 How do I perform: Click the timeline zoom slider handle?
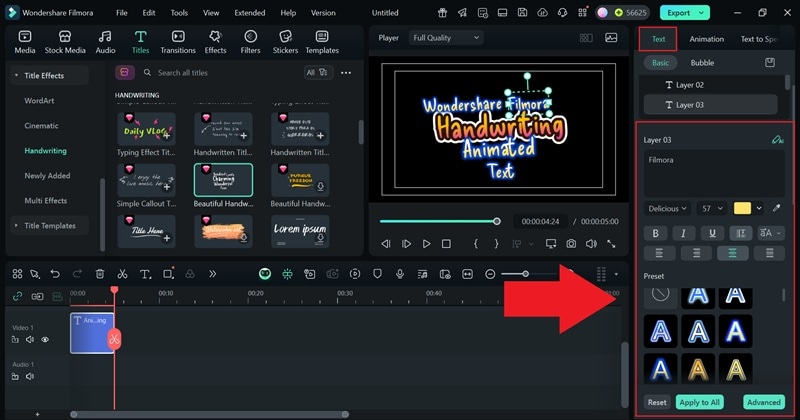pos(525,274)
